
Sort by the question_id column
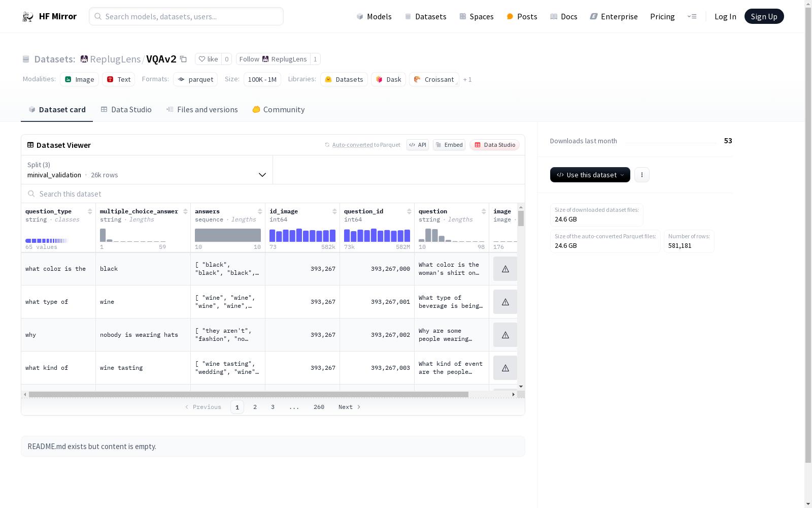click(409, 211)
